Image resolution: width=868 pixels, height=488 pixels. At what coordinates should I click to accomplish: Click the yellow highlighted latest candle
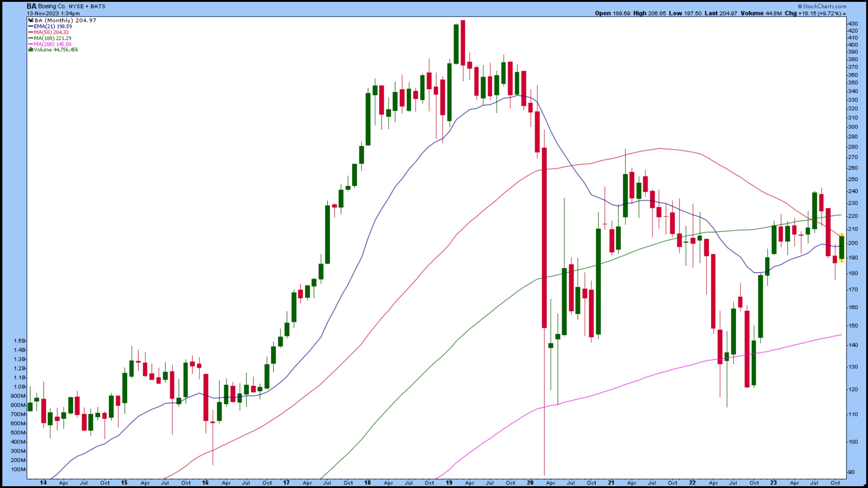click(x=841, y=248)
